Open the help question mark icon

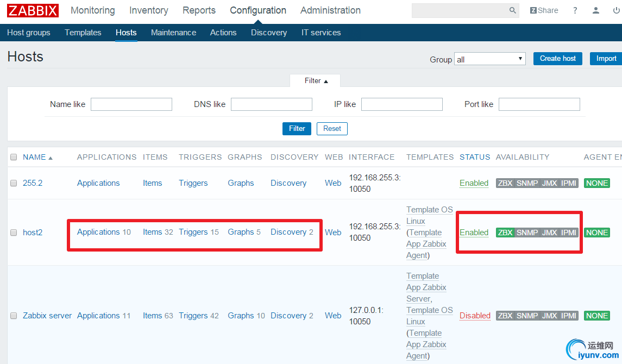click(x=575, y=10)
